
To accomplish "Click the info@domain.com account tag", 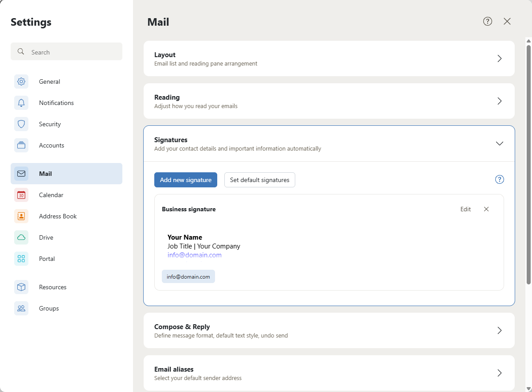I will point(188,276).
